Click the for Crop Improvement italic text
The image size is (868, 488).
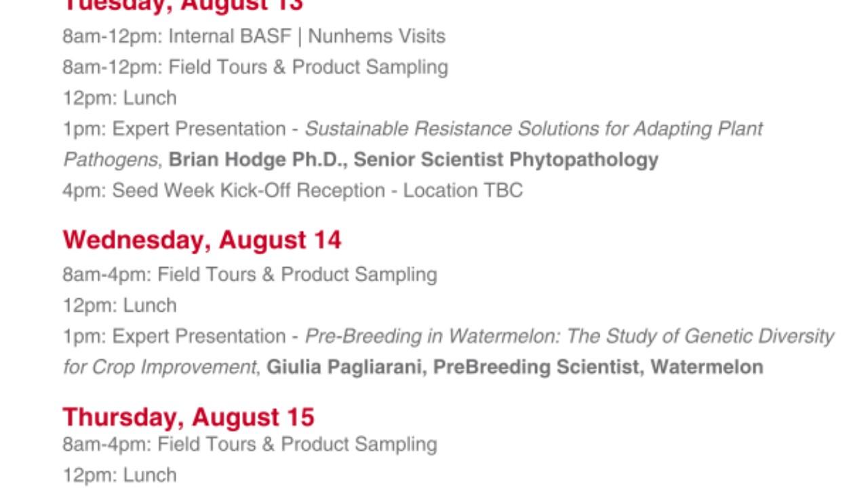(x=159, y=367)
